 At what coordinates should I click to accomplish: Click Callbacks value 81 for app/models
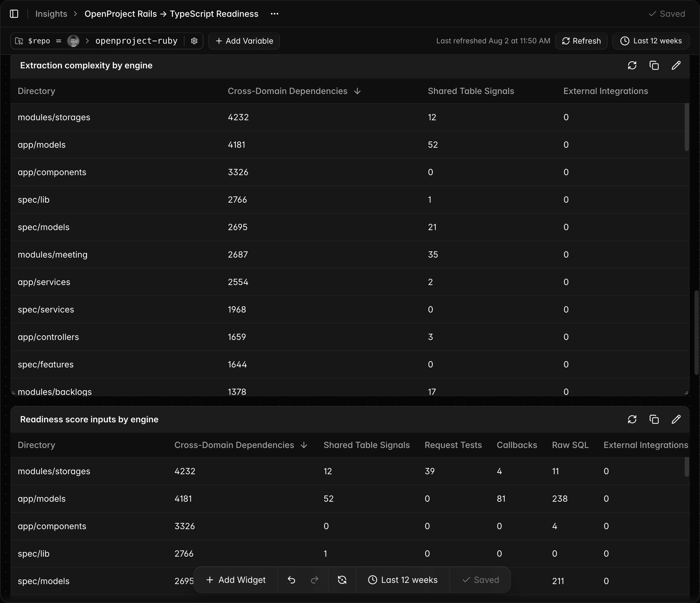coord(501,499)
